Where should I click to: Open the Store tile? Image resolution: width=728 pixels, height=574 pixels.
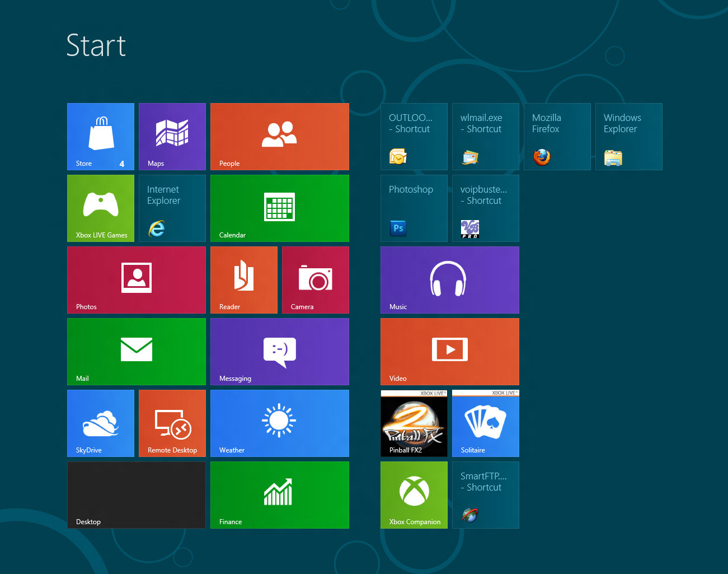point(100,136)
